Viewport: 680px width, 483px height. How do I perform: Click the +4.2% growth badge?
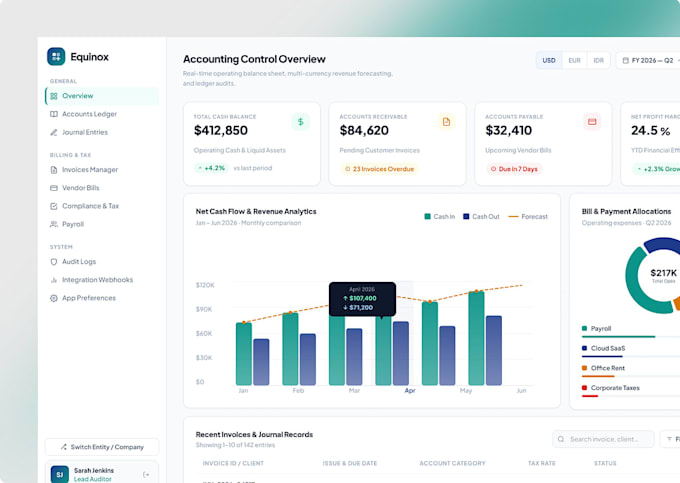tap(212, 168)
